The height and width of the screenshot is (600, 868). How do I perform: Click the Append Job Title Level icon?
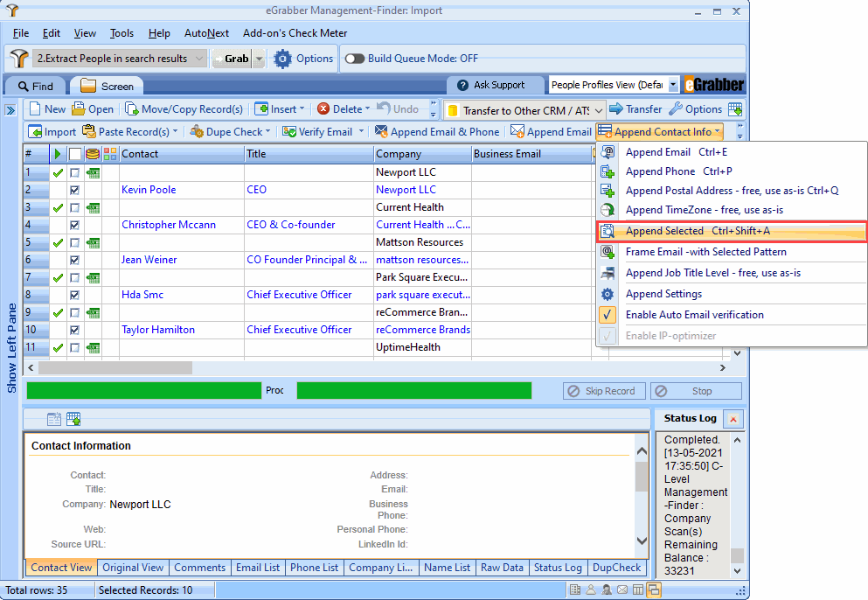point(608,273)
